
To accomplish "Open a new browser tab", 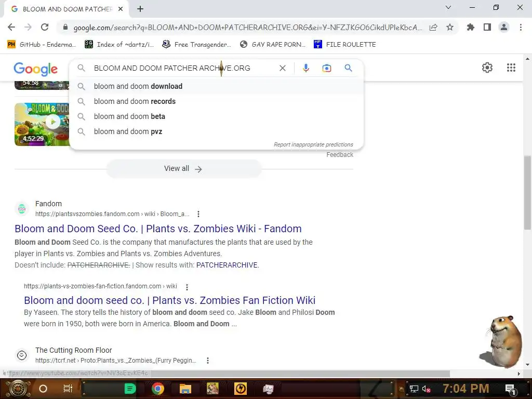I will click(140, 9).
